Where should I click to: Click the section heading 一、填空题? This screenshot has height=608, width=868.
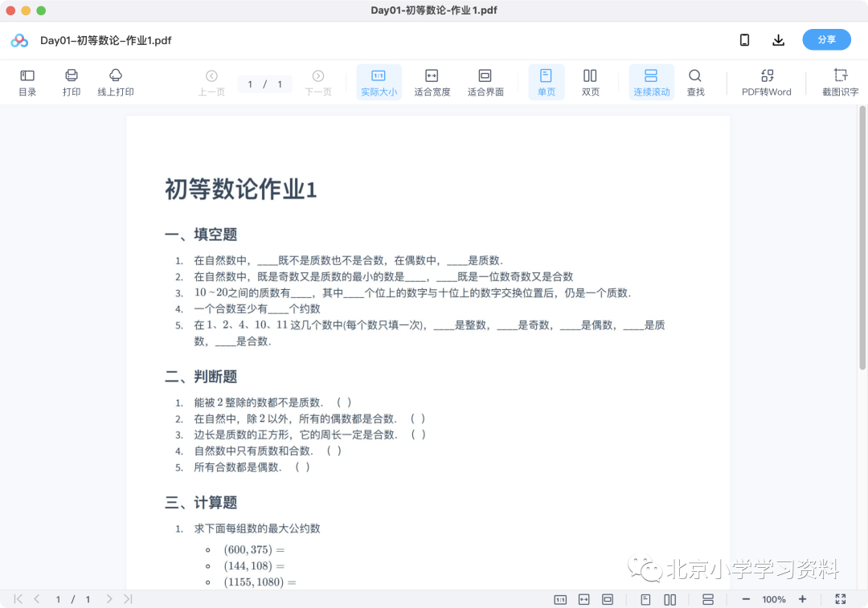point(201,235)
